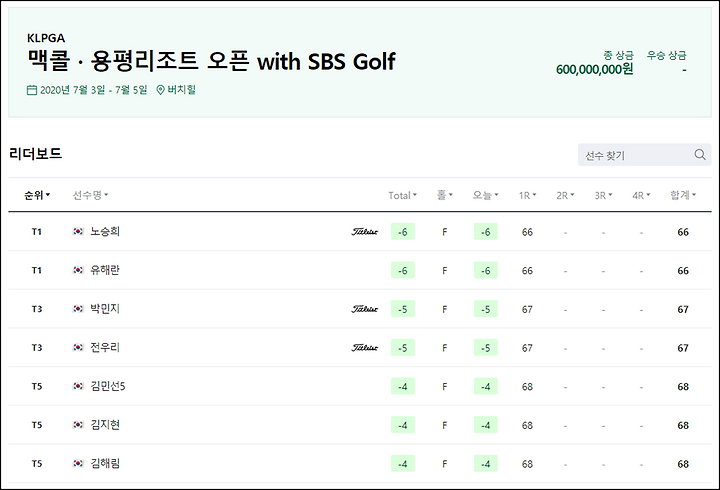This screenshot has height=490, width=720.
Task: Sort by the Total column header
Action: click(x=402, y=195)
